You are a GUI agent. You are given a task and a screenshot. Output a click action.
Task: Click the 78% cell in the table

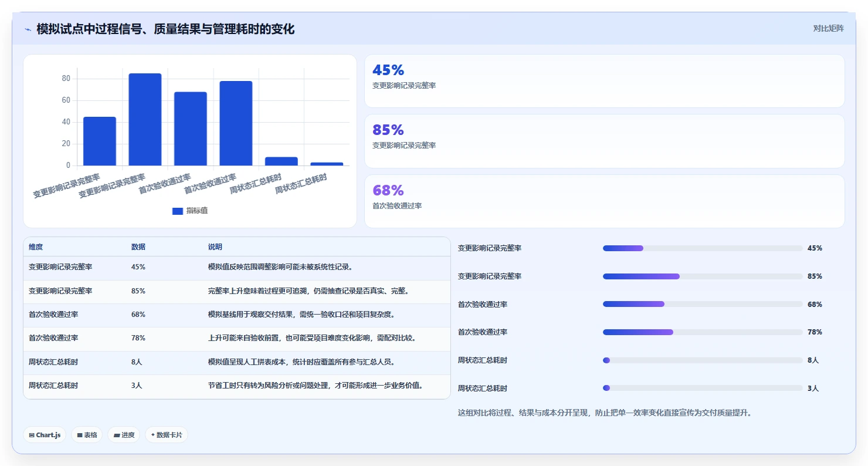[138, 338]
